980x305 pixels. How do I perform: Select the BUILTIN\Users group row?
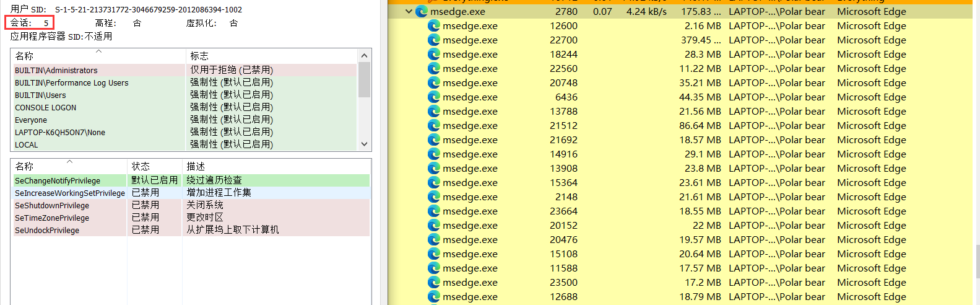click(184, 95)
